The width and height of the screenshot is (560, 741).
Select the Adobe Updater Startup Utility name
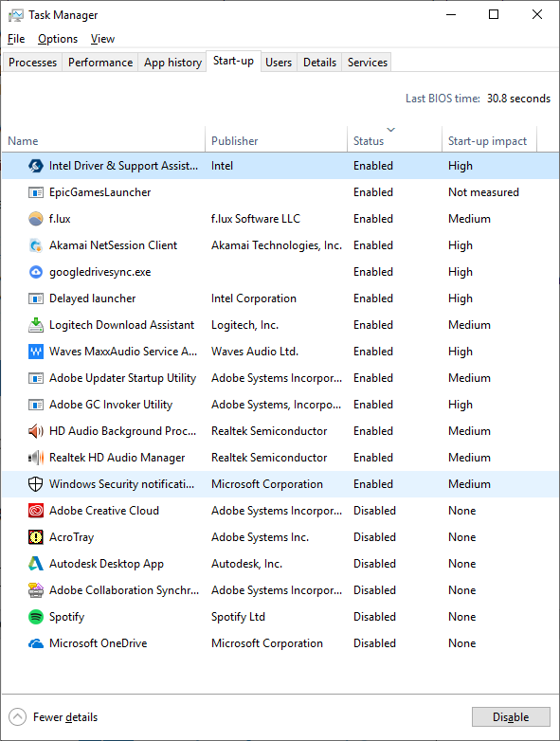(x=122, y=377)
